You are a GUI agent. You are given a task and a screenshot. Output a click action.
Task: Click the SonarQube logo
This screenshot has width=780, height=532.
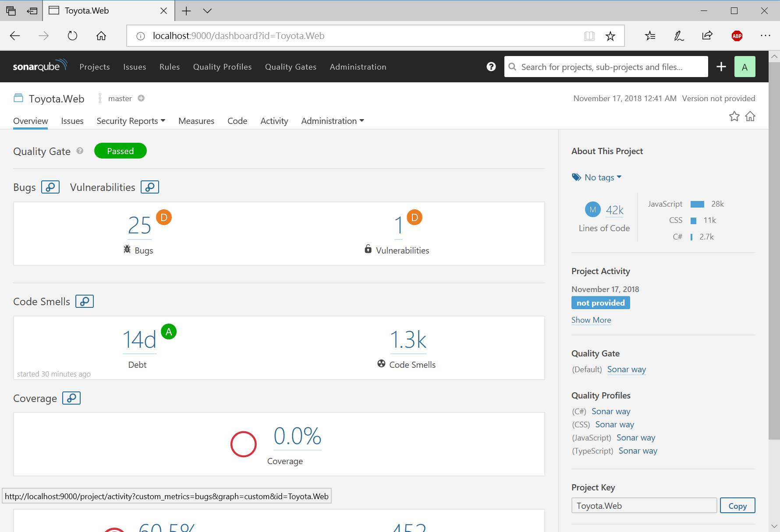[x=40, y=66]
